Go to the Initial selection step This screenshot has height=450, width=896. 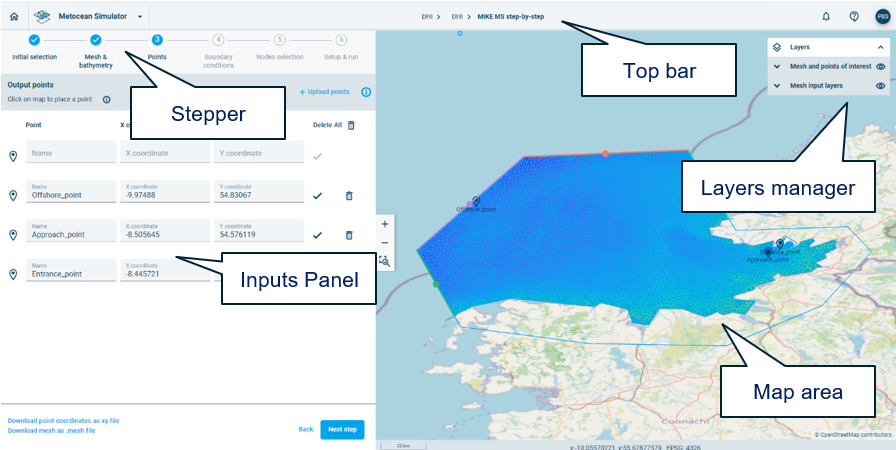click(34, 41)
